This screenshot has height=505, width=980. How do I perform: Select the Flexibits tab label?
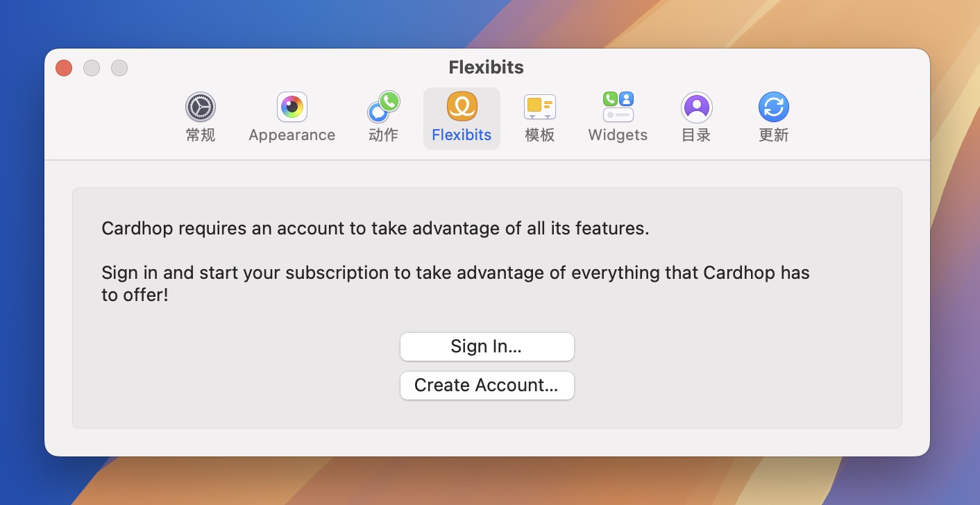(x=462, y=135)
